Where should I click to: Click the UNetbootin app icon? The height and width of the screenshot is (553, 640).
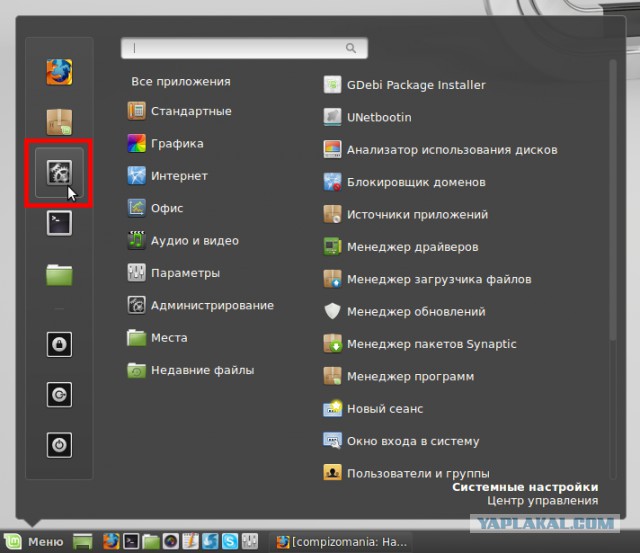[x=332, y=117]
